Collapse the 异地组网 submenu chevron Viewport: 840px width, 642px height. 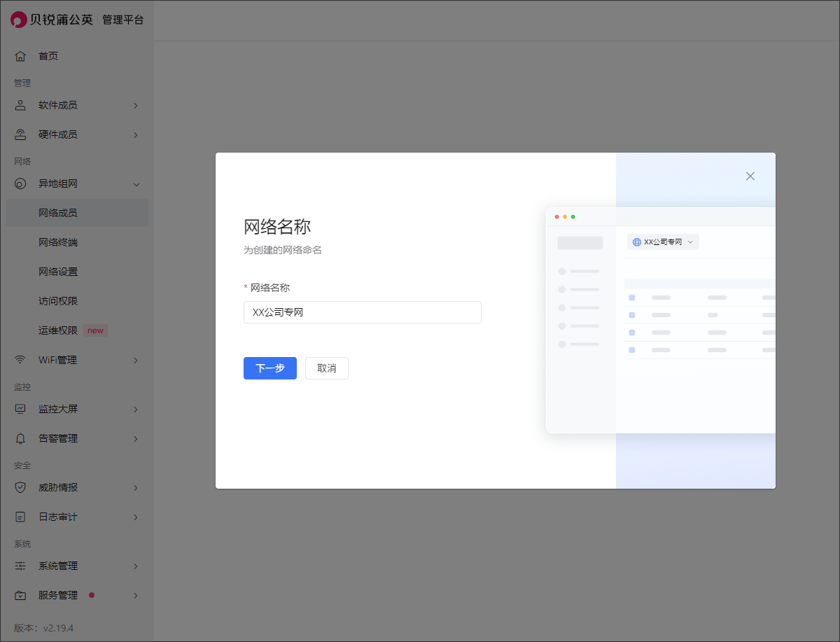136,184
